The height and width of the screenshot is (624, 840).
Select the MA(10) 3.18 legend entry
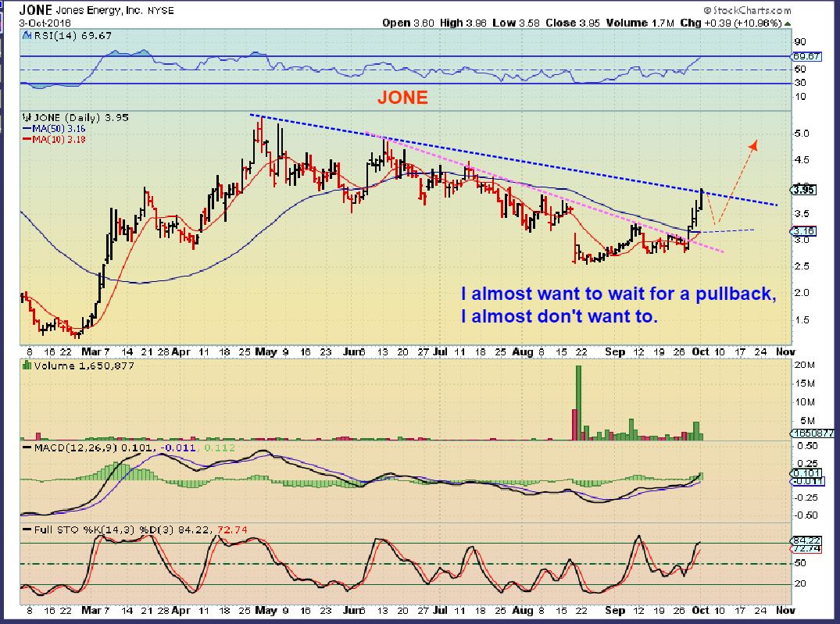click(53, 138)
